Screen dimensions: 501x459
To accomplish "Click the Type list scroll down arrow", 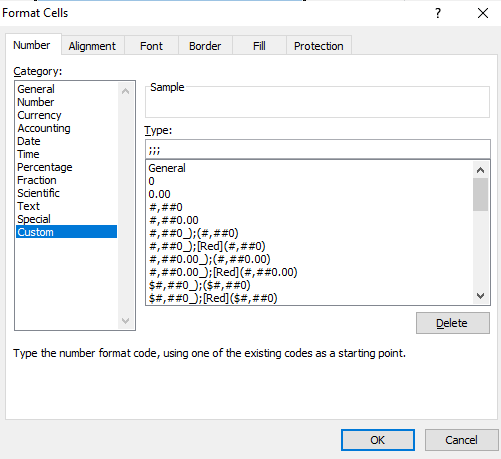I will point(480,296).
